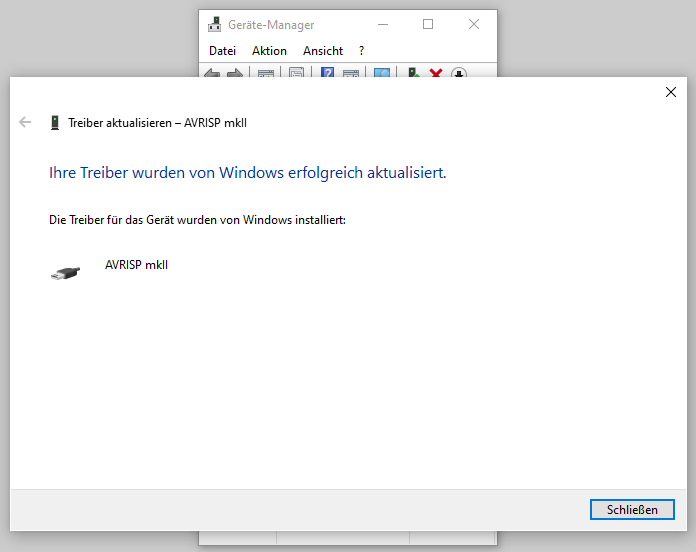
Task: Click the blue help question-mark toolbar icon
Action: [x=327, y=72]
